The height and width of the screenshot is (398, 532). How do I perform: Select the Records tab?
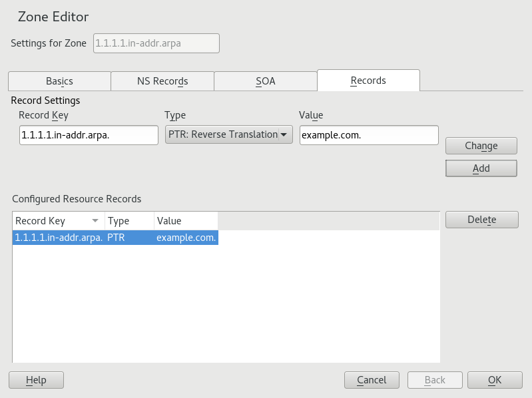(368, 81)
